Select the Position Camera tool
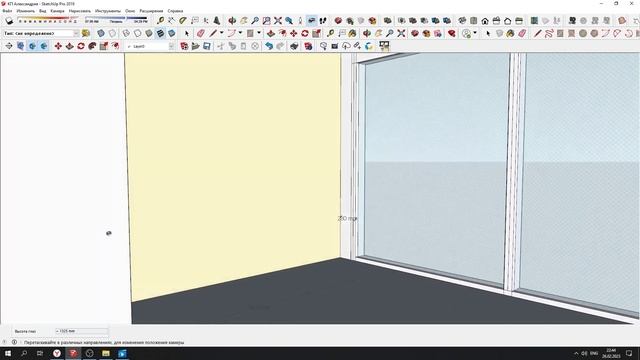Screen dimensions: 640x360 coord(300,20)
